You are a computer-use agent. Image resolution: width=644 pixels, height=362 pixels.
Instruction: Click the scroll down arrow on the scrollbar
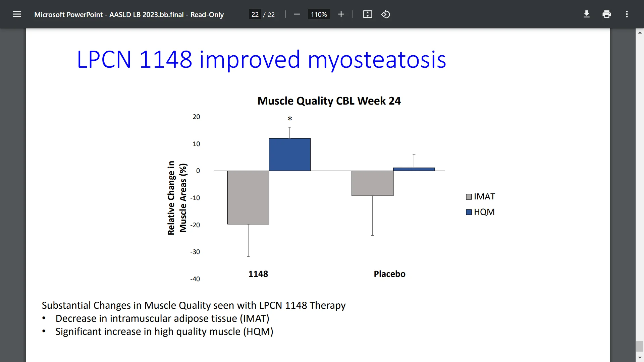pos(640,358)
